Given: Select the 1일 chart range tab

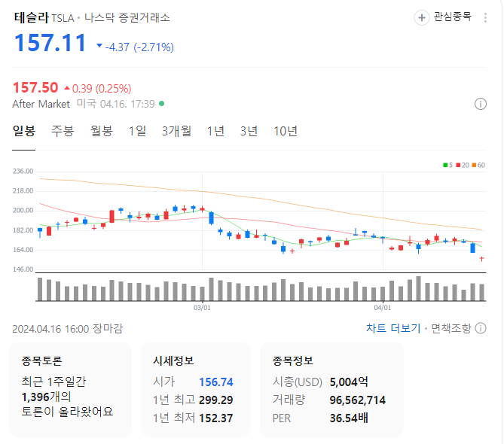Looking at the screenshot, I should point(137,131).
